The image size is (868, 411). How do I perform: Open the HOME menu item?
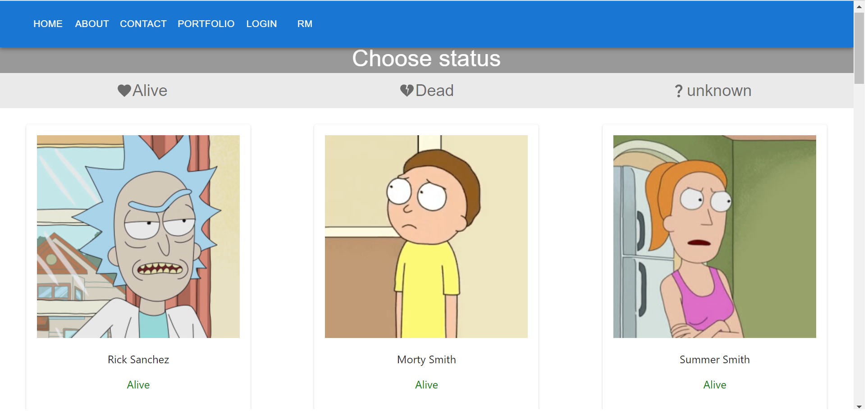click(48, 24)
